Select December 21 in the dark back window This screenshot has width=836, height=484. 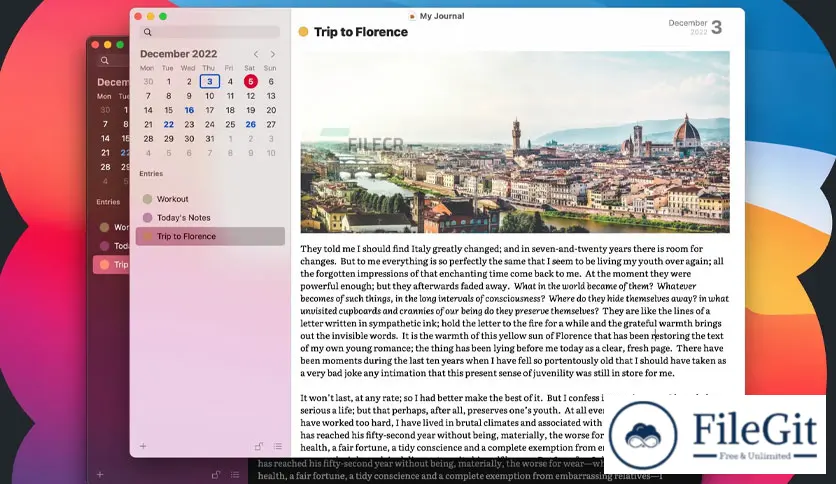[105, 152]
